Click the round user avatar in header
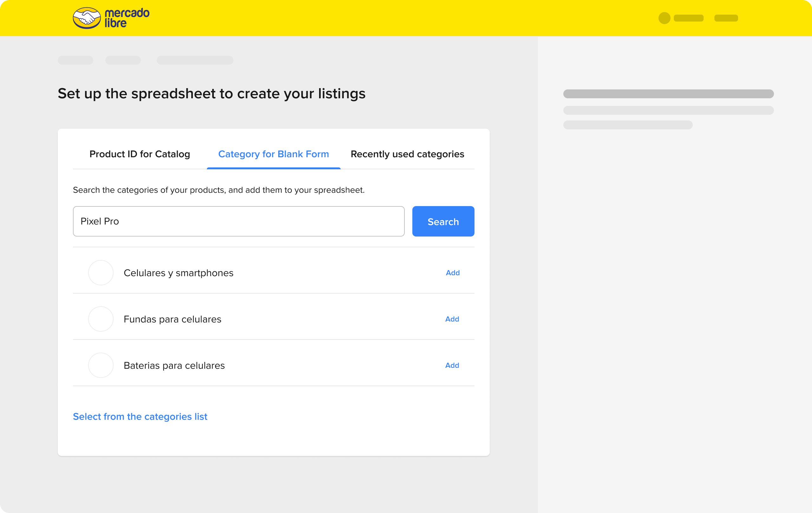 point(664,18)
